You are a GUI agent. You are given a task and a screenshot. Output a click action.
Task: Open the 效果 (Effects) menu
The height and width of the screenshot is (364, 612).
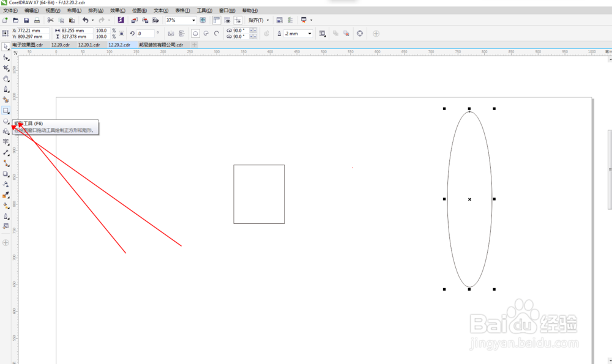(118, 10)
